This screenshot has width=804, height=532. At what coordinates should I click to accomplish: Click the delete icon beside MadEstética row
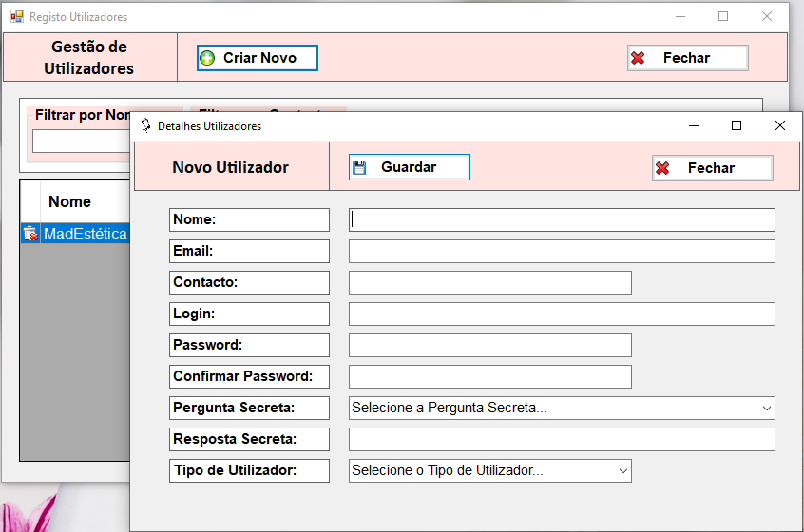tap(29, 234)
